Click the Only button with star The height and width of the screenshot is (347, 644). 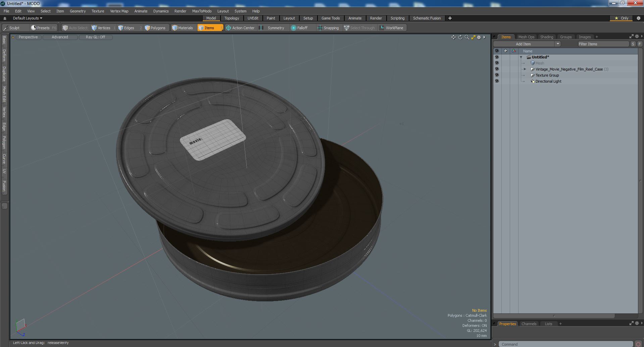(x=621, y=18)
